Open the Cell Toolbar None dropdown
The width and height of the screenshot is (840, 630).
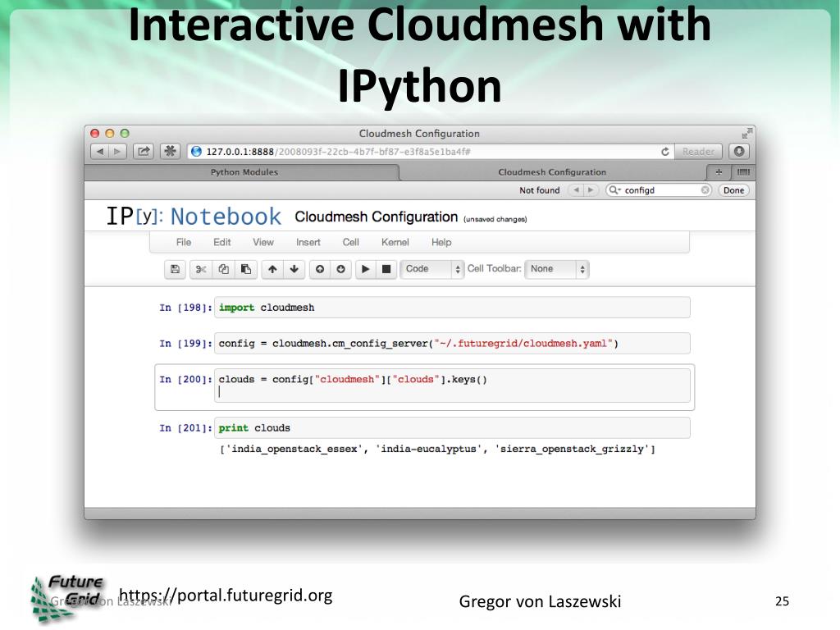pos(557,269)
